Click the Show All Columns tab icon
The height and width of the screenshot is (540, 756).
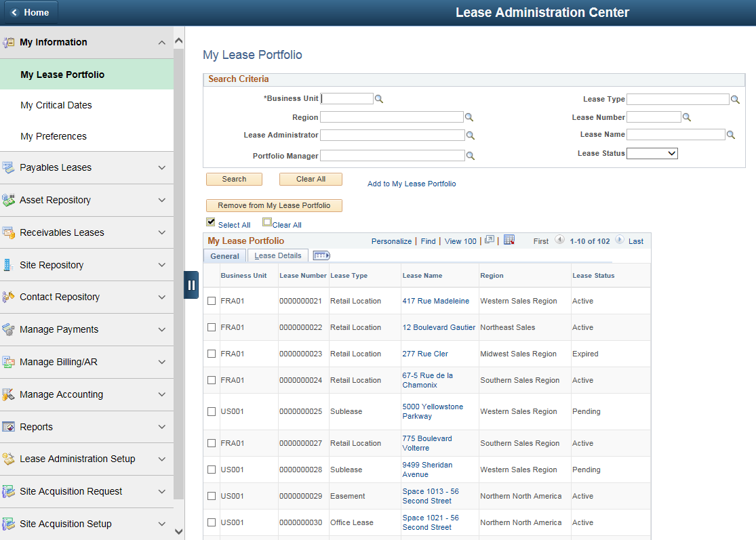tap(321, 255)
